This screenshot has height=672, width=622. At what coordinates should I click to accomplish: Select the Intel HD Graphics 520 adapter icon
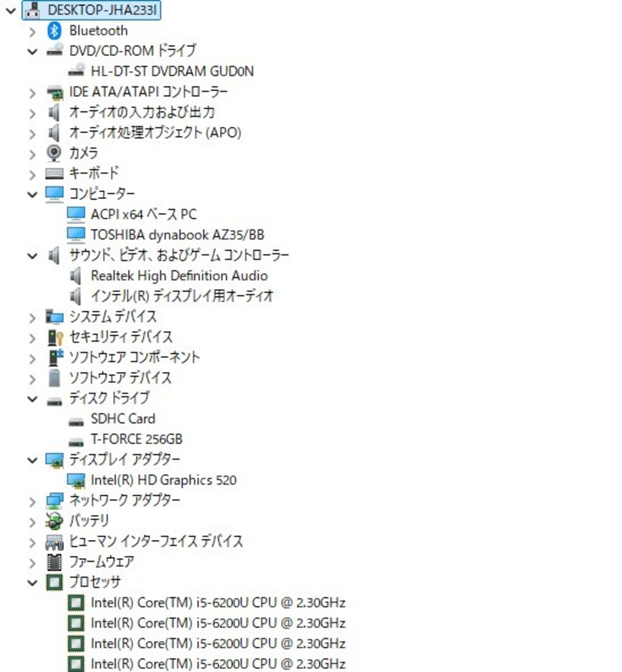click(x=76, y=481)
